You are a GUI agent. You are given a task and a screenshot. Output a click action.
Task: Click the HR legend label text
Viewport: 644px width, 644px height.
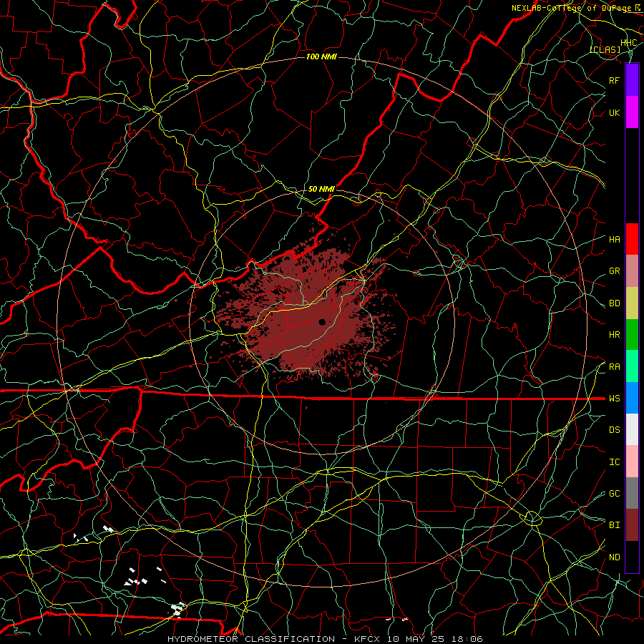pyautogui.click(x=615, y=335)
